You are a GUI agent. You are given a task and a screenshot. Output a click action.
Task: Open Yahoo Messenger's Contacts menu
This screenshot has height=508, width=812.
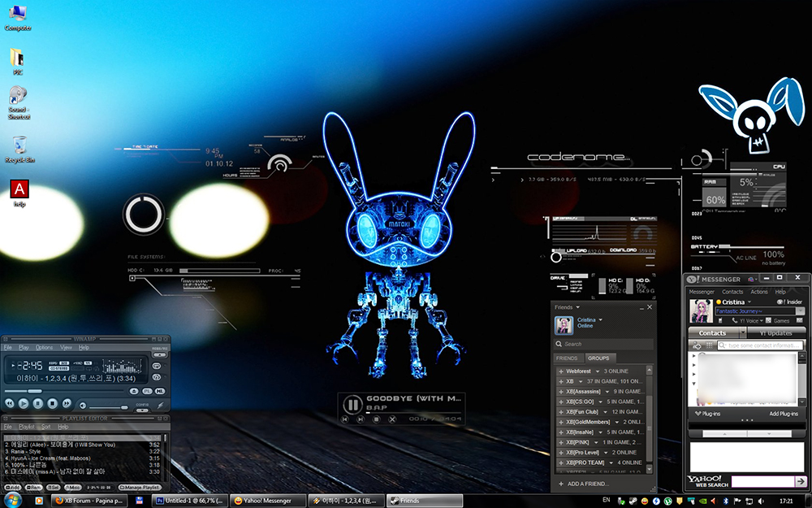[x=732, y=292]
